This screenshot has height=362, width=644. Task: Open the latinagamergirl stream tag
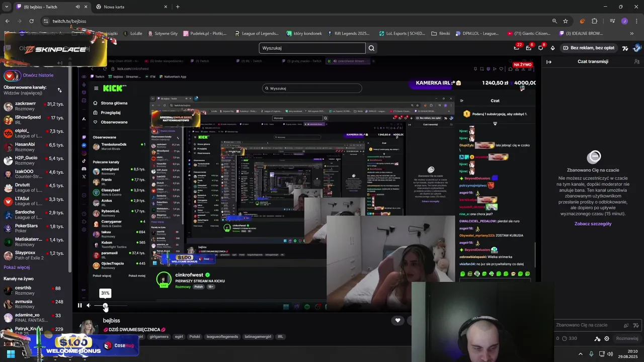(259, 337)
